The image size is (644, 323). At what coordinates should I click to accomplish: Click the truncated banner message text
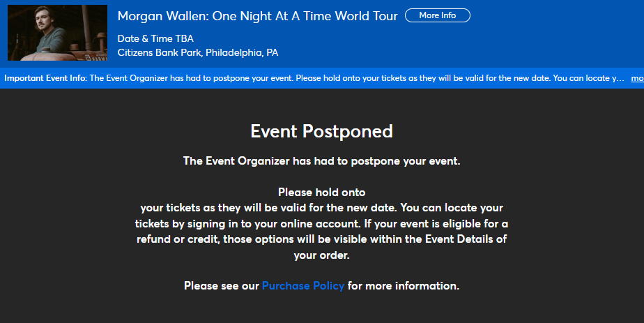click(357, 78)
